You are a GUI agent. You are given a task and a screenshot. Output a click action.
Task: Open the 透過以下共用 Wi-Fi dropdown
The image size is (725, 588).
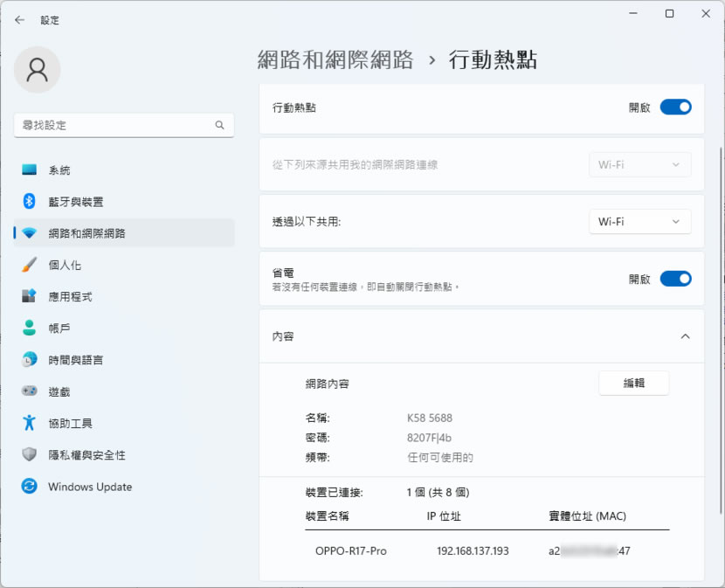[640, 222]
